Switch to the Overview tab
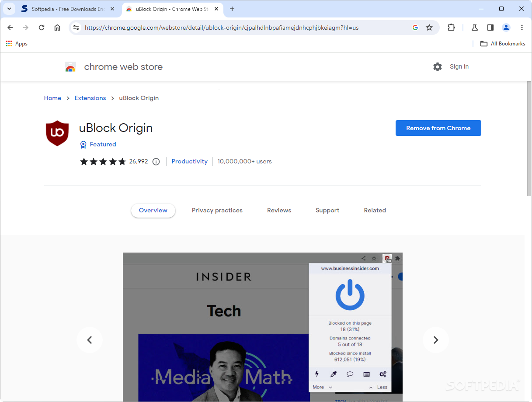 click(x=153, y=211)
